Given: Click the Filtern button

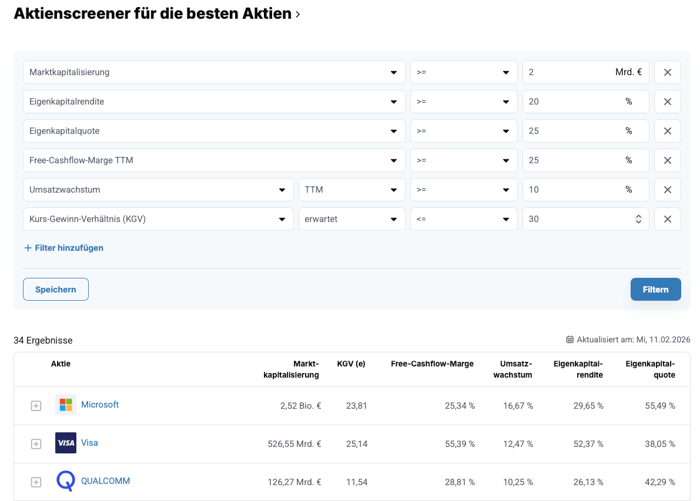Looking at the screenshot, I should click(x=655, y=289).
